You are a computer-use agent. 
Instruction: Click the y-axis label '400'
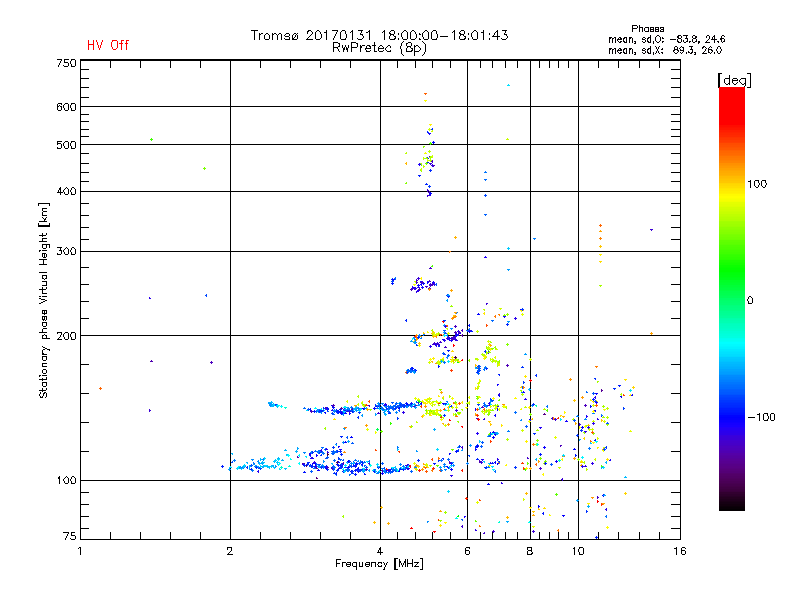click(x=66, y=192)
